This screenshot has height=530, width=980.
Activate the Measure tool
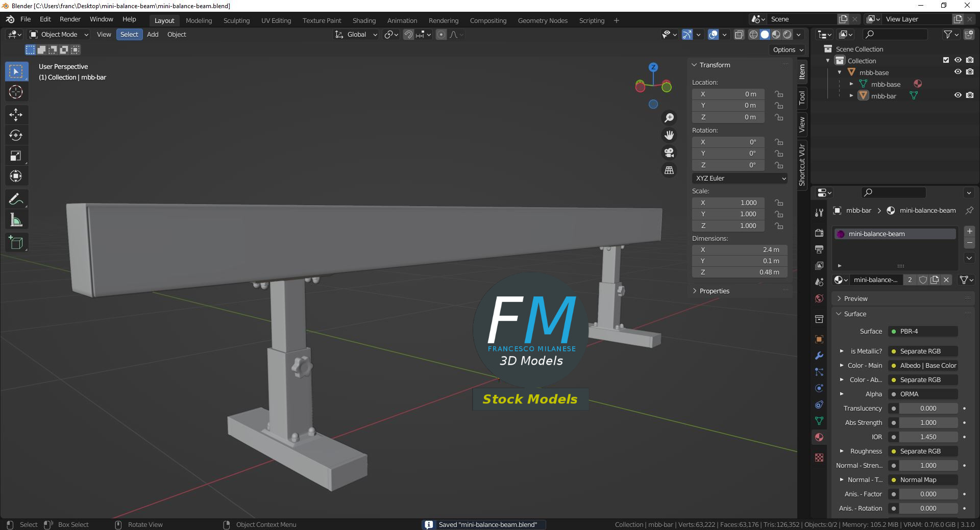16,219
